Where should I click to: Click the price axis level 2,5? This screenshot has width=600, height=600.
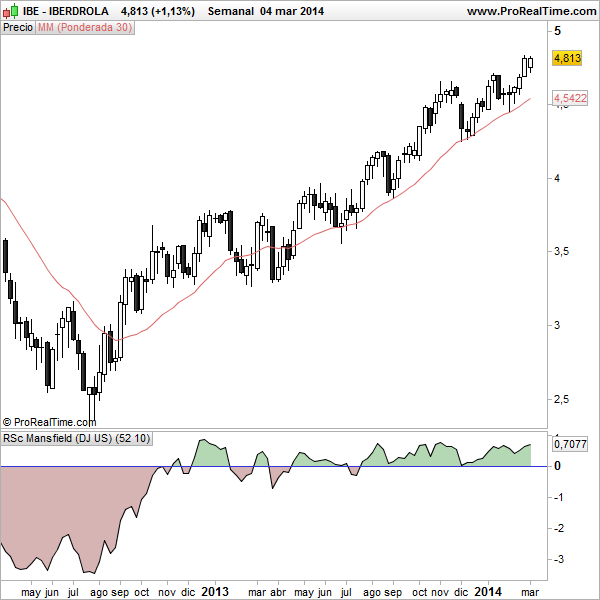561,399
